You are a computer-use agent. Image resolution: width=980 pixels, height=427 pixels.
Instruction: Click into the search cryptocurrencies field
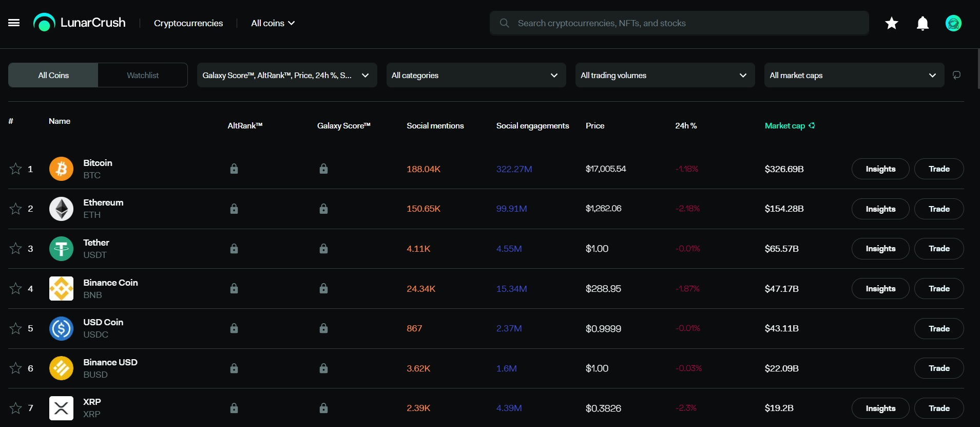679,23
